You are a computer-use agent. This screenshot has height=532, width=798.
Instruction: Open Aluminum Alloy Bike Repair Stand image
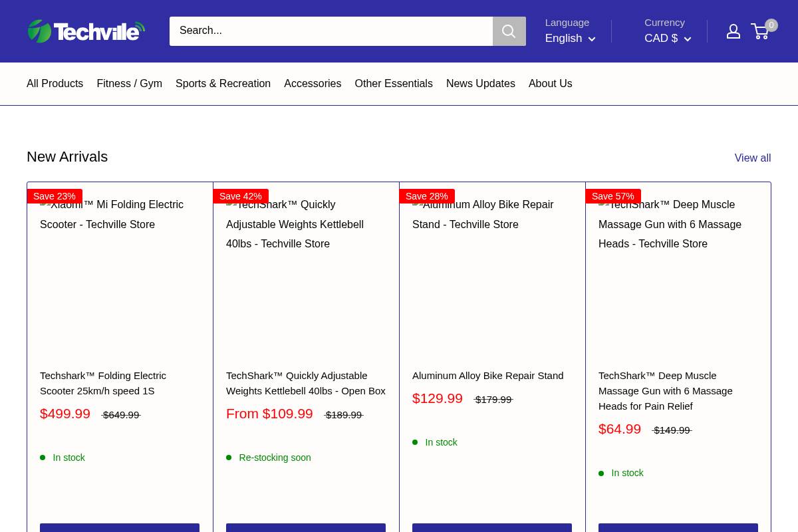[492, 275]
